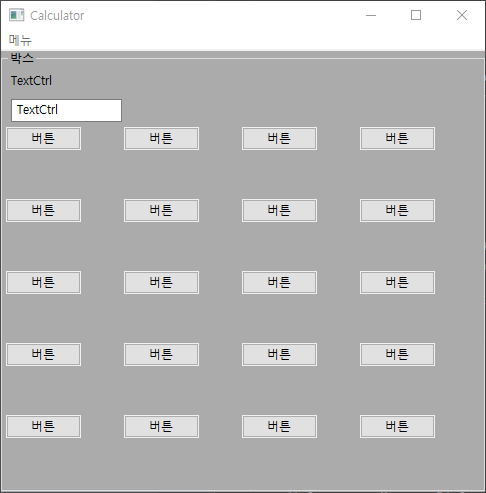Viewport: 486px width, 493px height.
Task: Click the 박스 group box caption
Action: (22, 58)
